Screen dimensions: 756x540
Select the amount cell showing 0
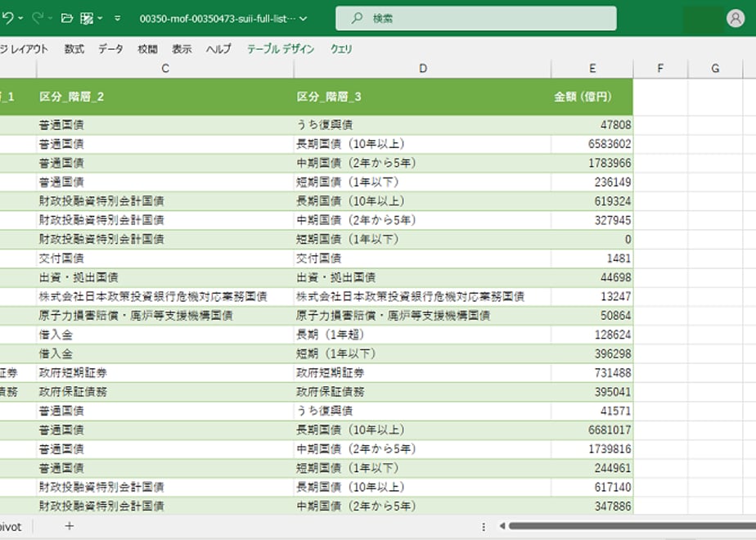click(x=592, y=239)
